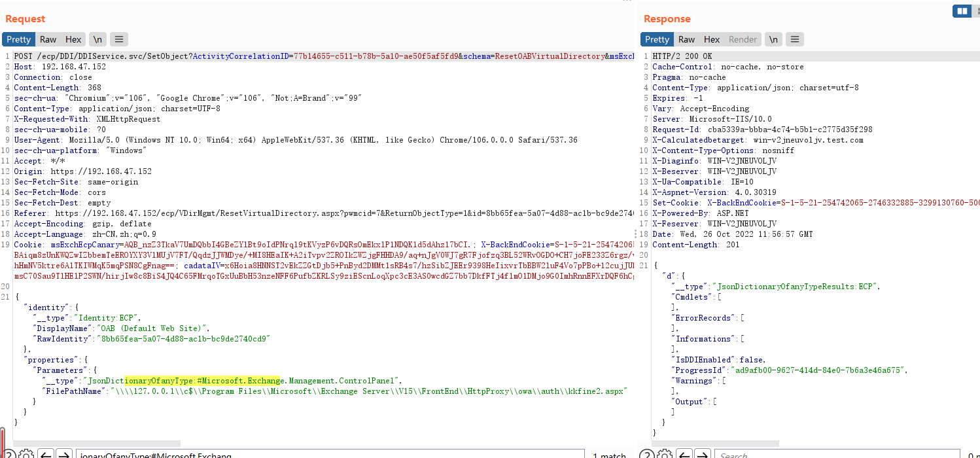Click the Request horizontal scrollbar
This screenshot has width=980, height=458.
tap(97, 444)
